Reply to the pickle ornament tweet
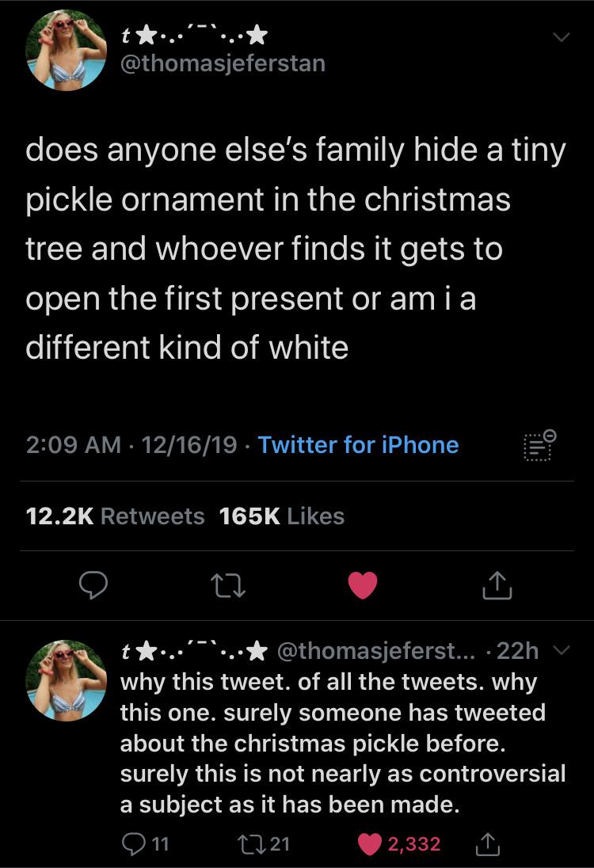Screen dimensions: 594x868 pyautogui.click(x=94, y=586)
